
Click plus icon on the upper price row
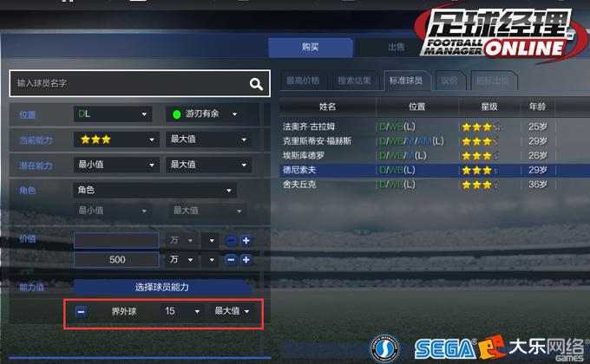click(x=246, y=241)
